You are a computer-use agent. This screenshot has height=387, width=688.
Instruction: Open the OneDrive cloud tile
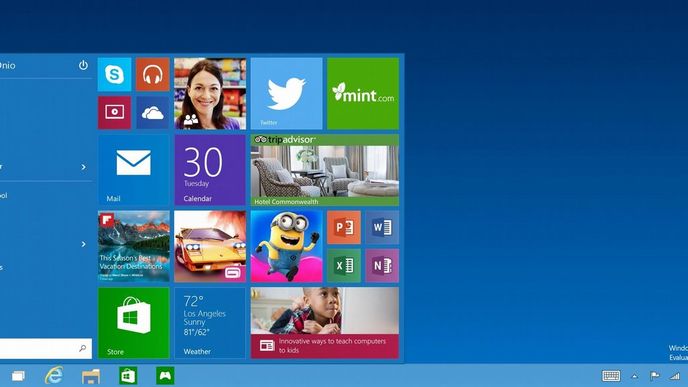153,113
